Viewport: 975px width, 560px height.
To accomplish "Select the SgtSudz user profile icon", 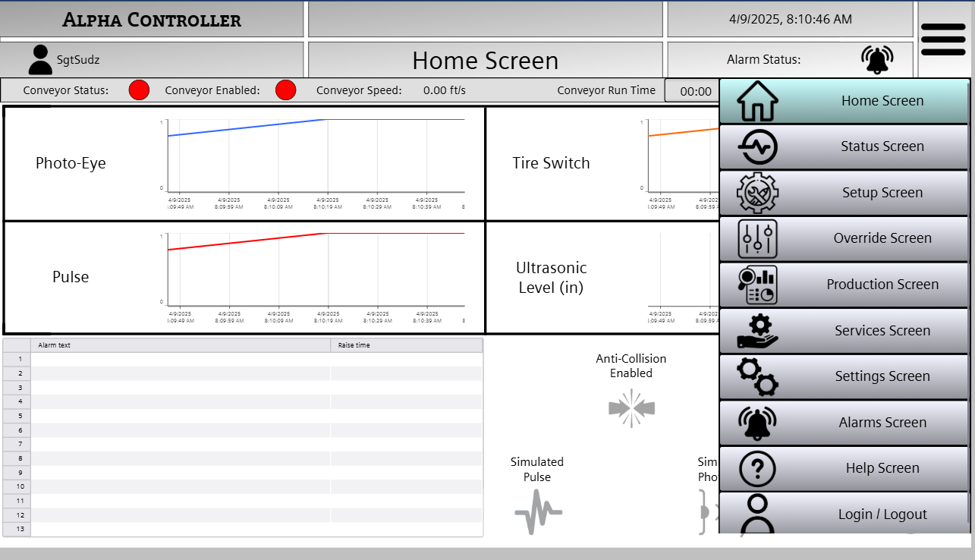I will tap(40, 59).
